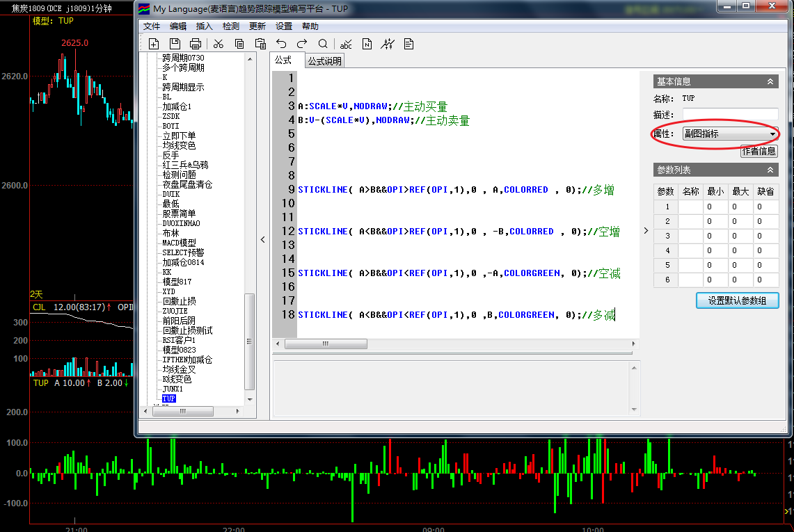Viewport: 794px width, 532px height.
Task: Select MACD模型 in the formula tree
Action: tap(180, 243)
